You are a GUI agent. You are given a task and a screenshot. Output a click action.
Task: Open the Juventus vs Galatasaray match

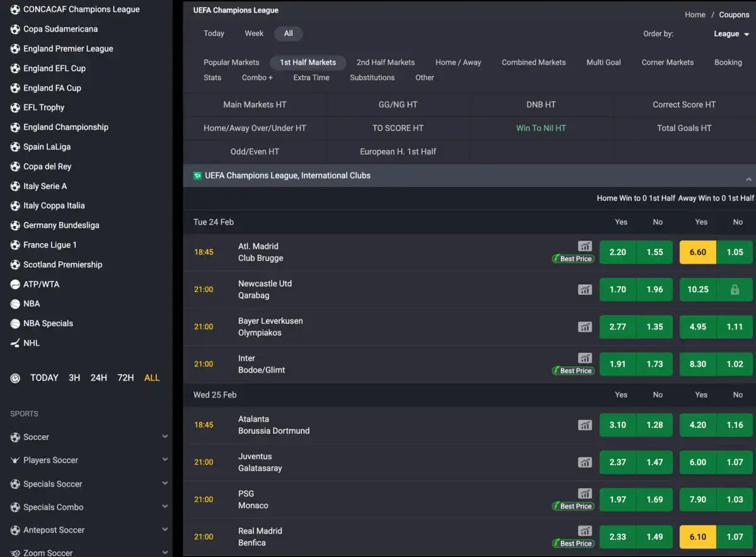coord(260,462)
